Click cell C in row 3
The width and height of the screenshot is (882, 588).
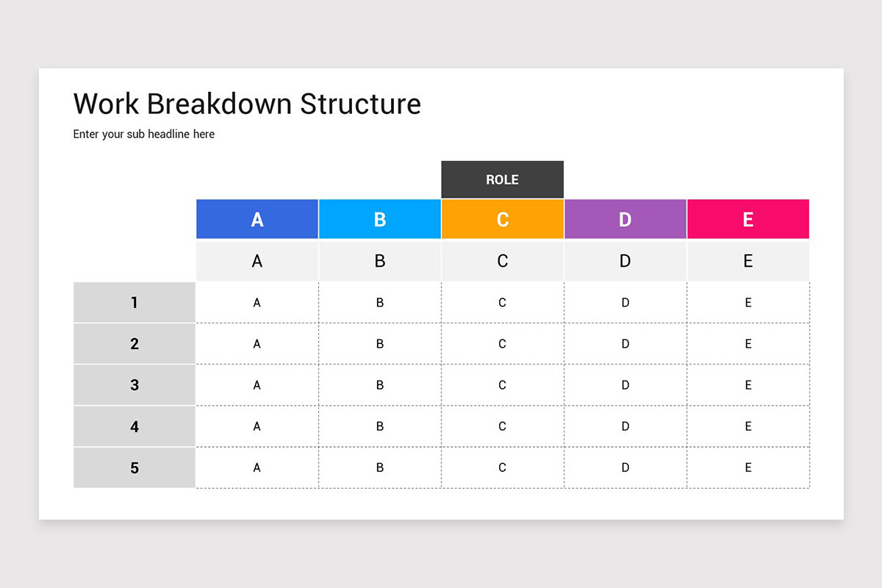tap(503, 384)
